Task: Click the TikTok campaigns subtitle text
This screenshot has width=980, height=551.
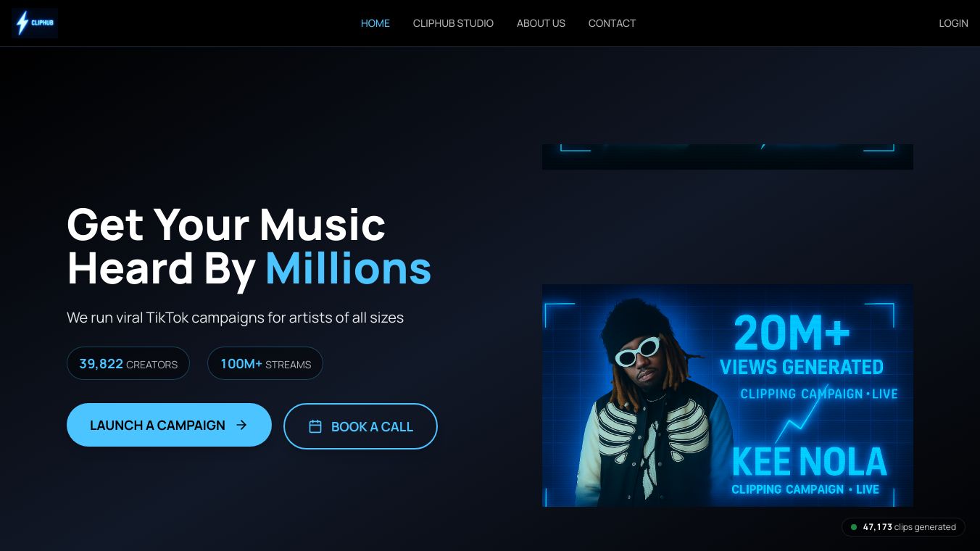Action: click(235, 318)
